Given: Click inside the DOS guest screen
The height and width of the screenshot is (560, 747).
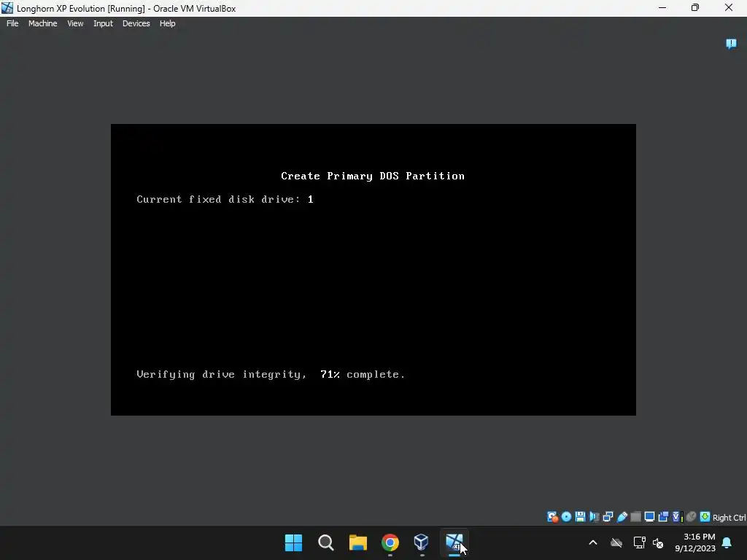Looking at the screenshot, I should point(373,270).
